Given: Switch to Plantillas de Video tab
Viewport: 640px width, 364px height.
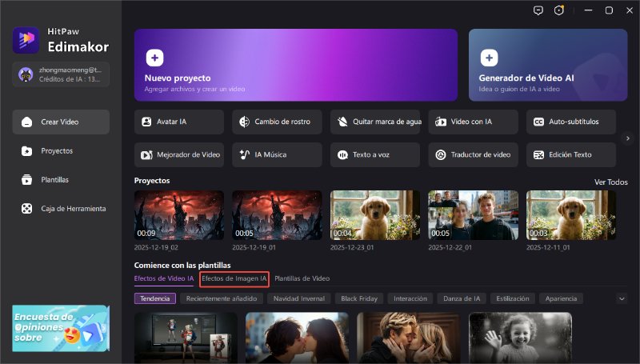Looking at the screenshot, I should pyautogui.click(x=302, y=278).
